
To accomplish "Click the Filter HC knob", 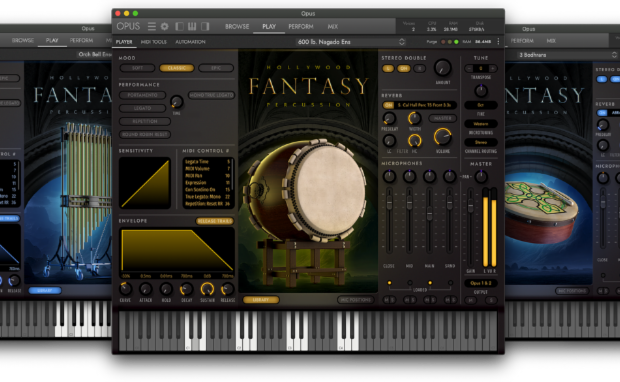I will point(414,140).
